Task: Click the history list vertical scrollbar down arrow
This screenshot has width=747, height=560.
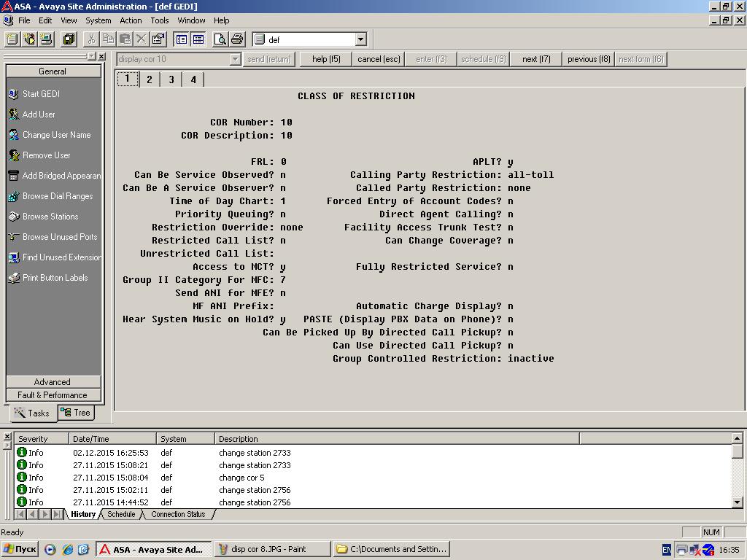Action: 737,502
